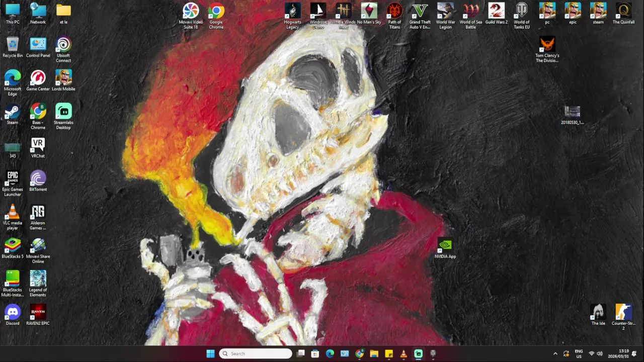Select the 'pc' Lords Mobile shortcut
644x362 pixels.
point(547,14)
